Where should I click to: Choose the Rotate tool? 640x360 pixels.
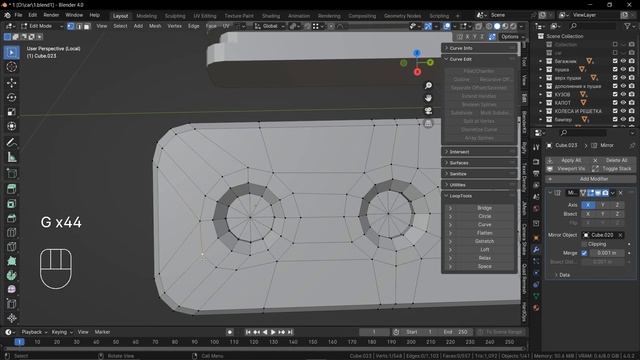(x=11, y=97)
